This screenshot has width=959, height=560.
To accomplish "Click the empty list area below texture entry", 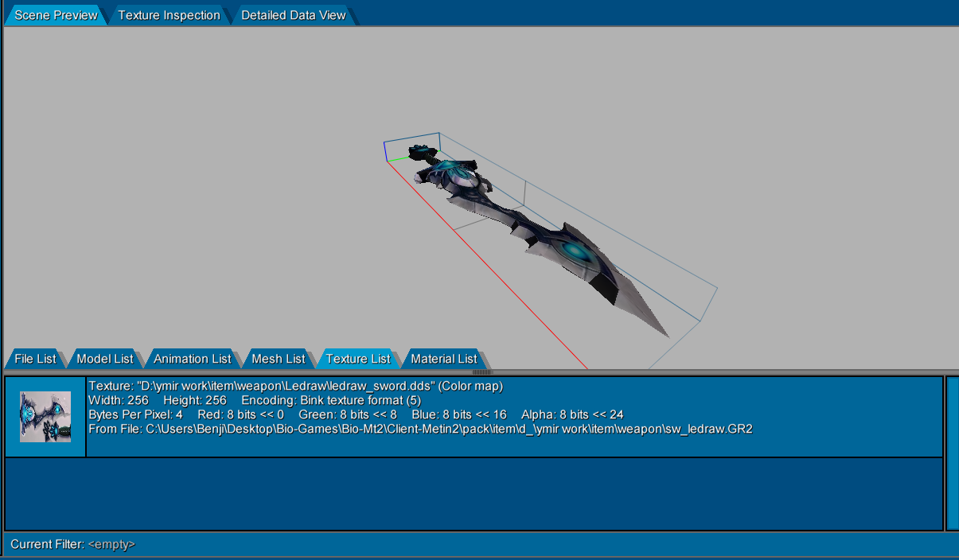I will [x=474, y=494].
